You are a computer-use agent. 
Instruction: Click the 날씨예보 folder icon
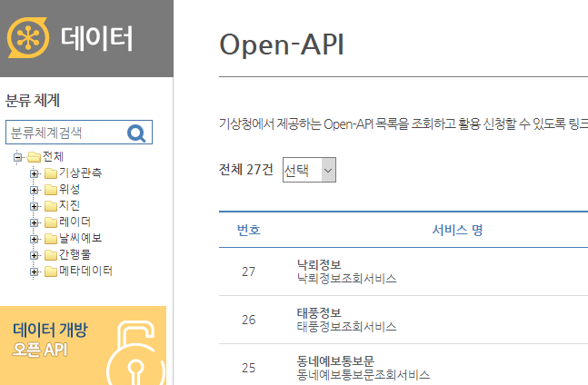(51, 239)
